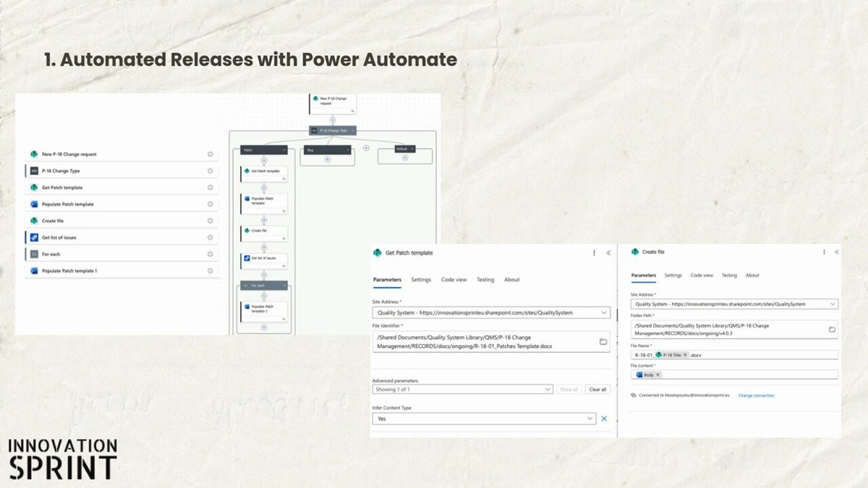The image size is (868, 488).
Task: Click Word icon of Populate Patch template 1 list row
Action: (33, 270)
